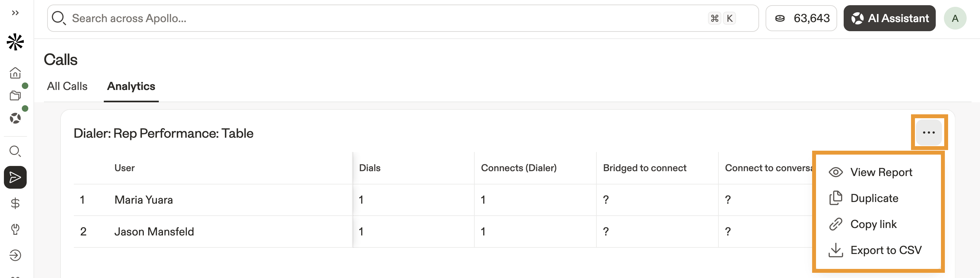
Task: Open the dollar sign Deals icon
Action: point(15,204)
